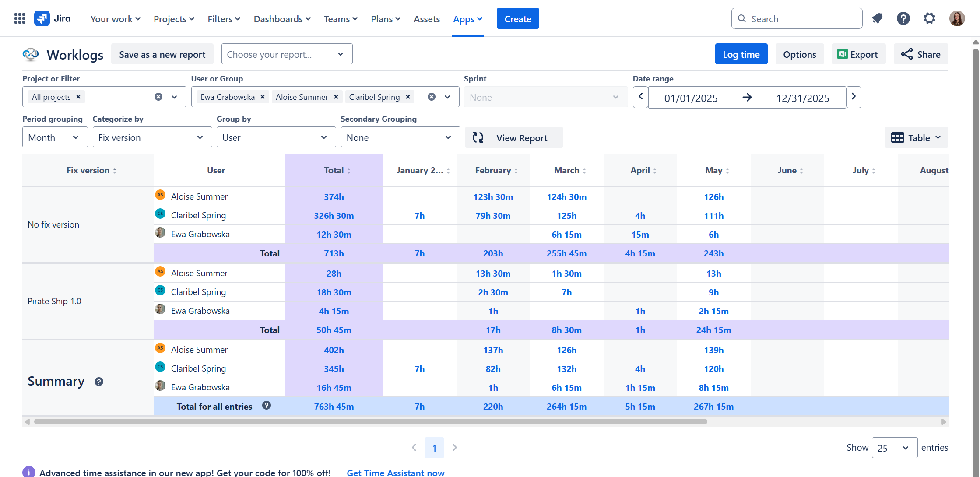Open the Dashboards menu

[282, 19]
